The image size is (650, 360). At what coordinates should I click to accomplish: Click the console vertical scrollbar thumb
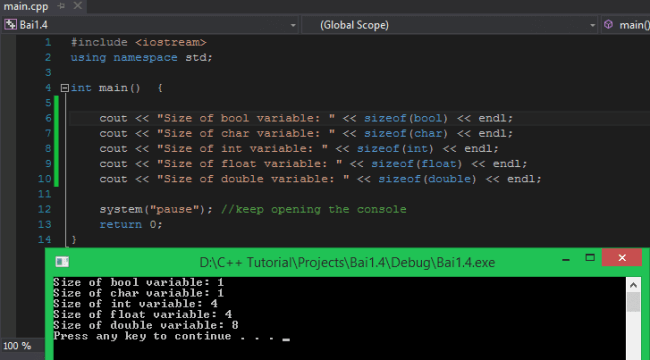pyautogui.click(x=633, y=302)
